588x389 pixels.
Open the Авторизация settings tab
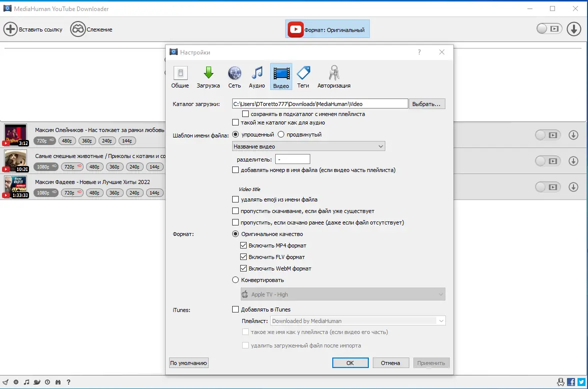point(334,77)
